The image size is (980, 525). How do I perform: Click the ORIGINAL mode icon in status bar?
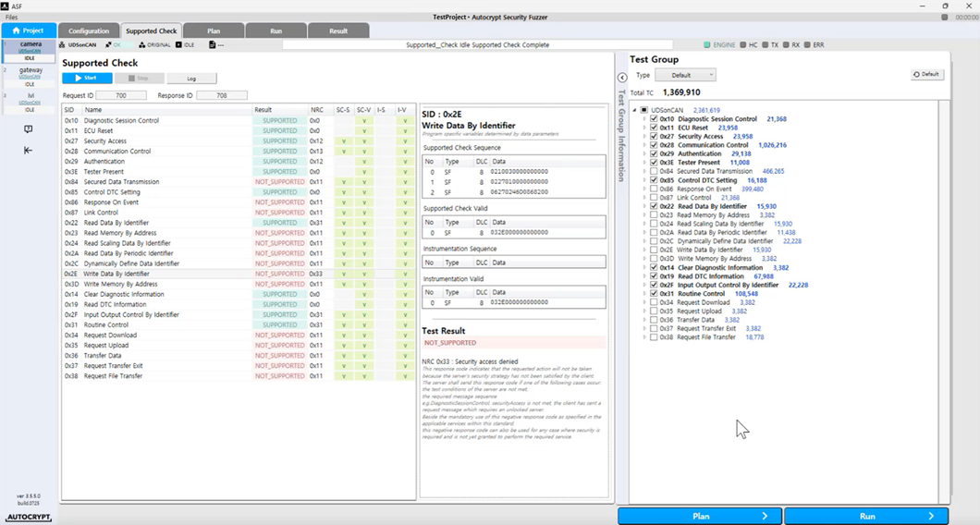(142, 44)
